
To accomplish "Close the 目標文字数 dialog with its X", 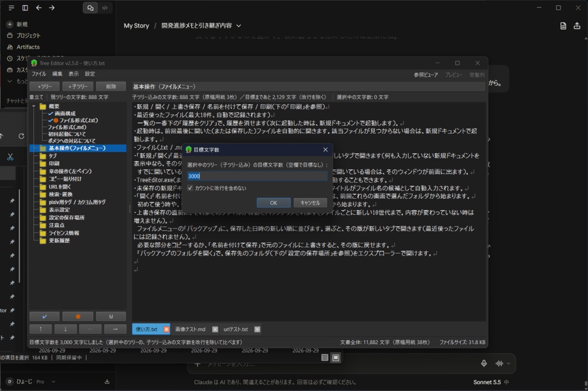I will click(x=325, y=150).
